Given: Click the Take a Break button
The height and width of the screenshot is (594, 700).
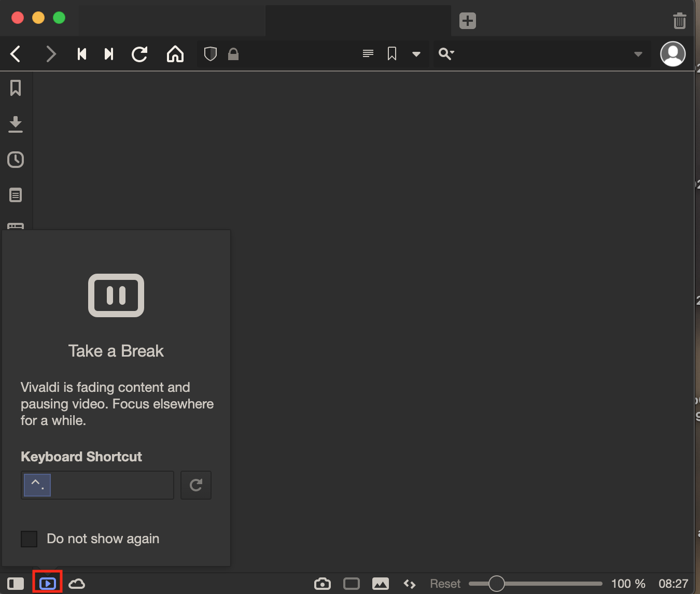Looking at the screenshot, I should (x=48, y=584).
